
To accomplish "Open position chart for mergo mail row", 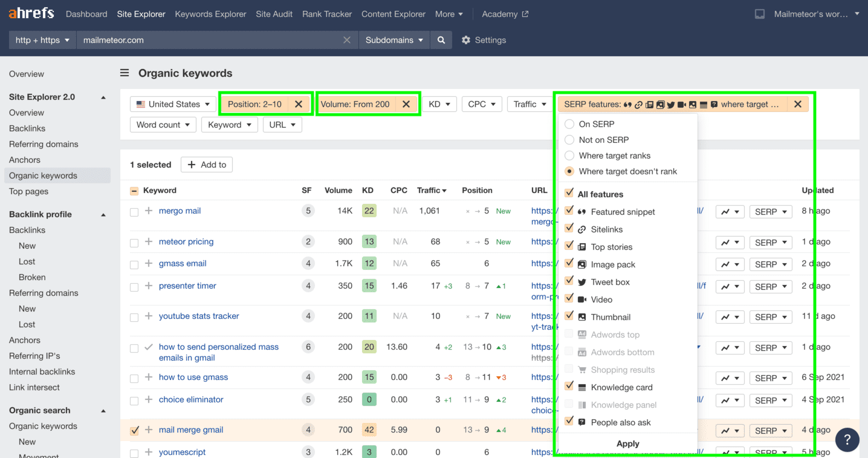I will [730, 212].
